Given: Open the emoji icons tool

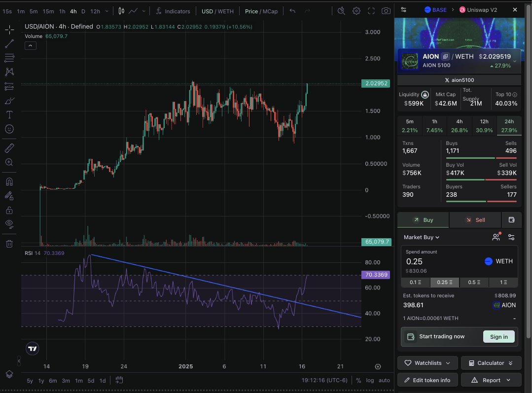Looking at the screenshot, I should click(x=9, y=129).
